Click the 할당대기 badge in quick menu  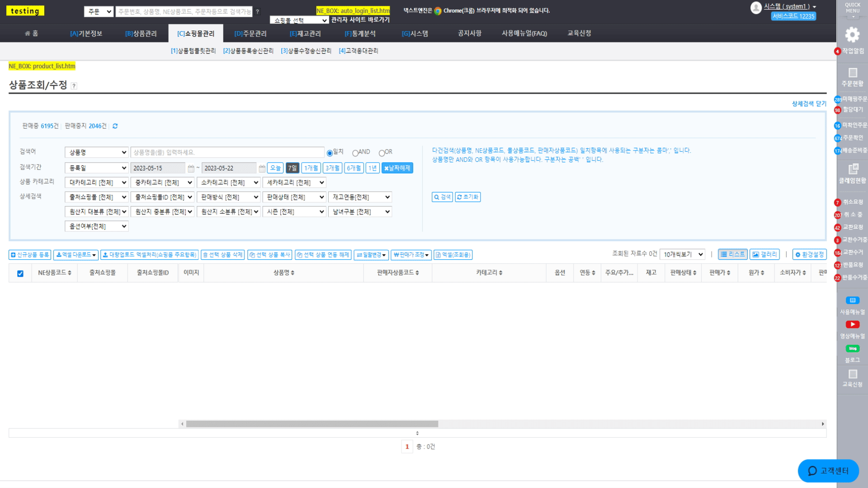tap(837, 110)
